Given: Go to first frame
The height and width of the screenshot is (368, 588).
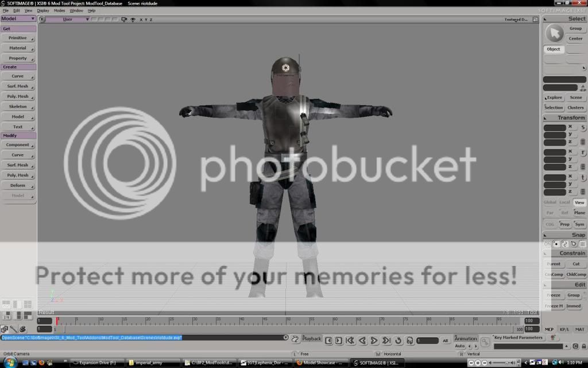Looking at the screenshot, I should (x=350, y=340).
